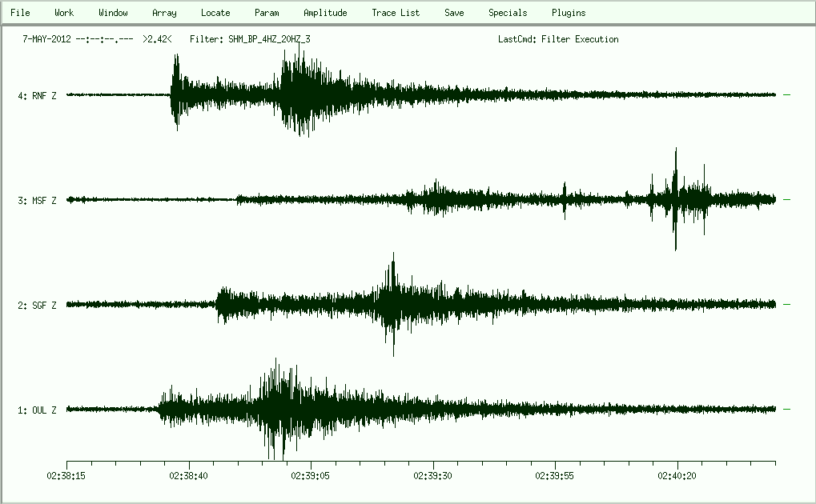
Task: Open the Save menu
Action: pyautogui.click(x=454, y=13)
